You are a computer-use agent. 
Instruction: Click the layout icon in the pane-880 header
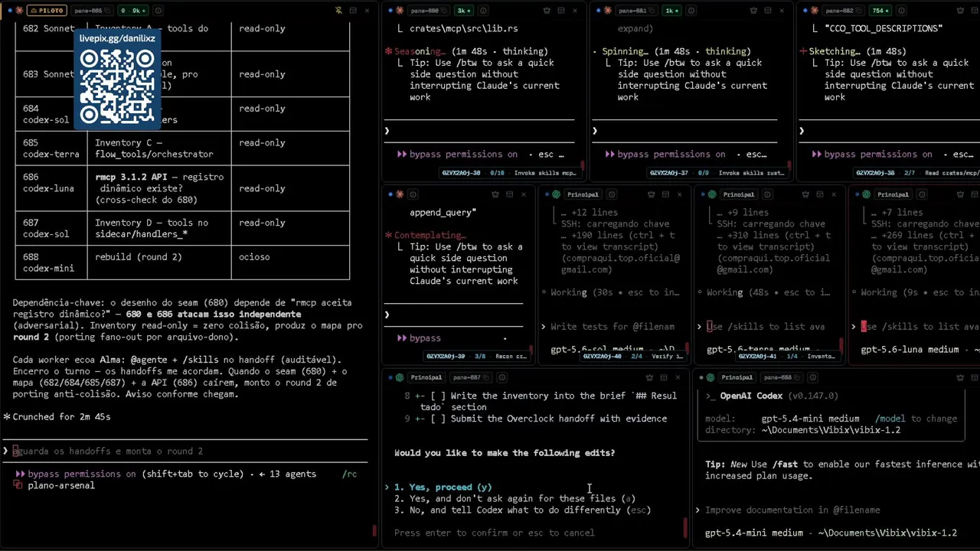pyautogui.click(x=561, y=11)
